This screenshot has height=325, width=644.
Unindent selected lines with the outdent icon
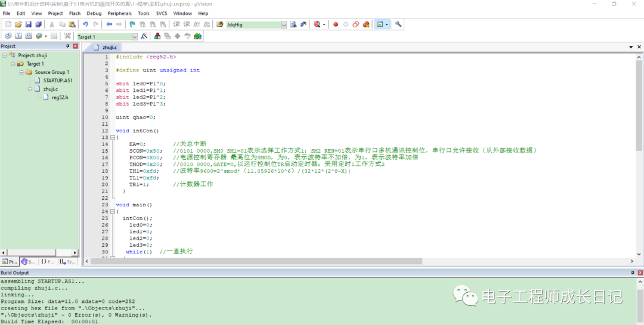point(187,24)
